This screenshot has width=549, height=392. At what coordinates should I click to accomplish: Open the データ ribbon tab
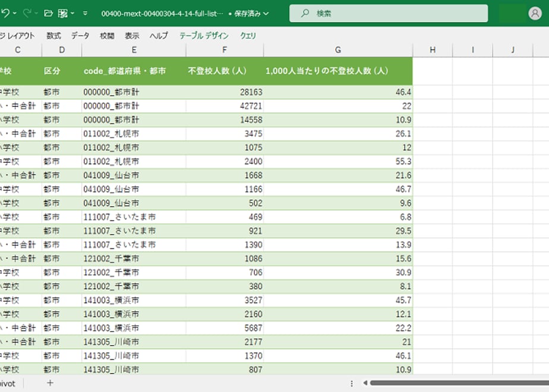pyautogui.click(x=80, y=36)
